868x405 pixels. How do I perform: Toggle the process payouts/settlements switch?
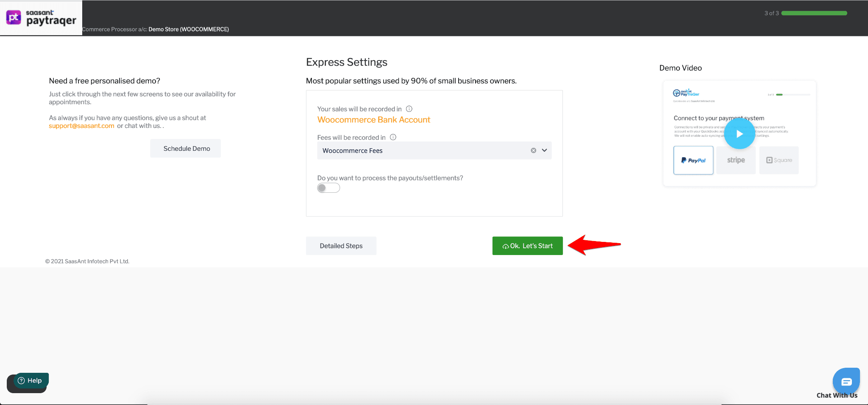pyautogui.click(x=328, y=188)
